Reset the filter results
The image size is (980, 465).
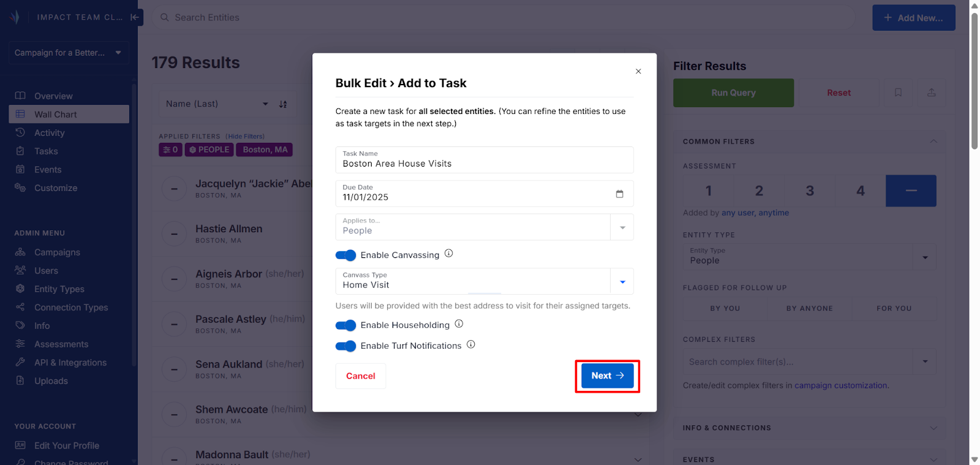click(x=839, y=93)
